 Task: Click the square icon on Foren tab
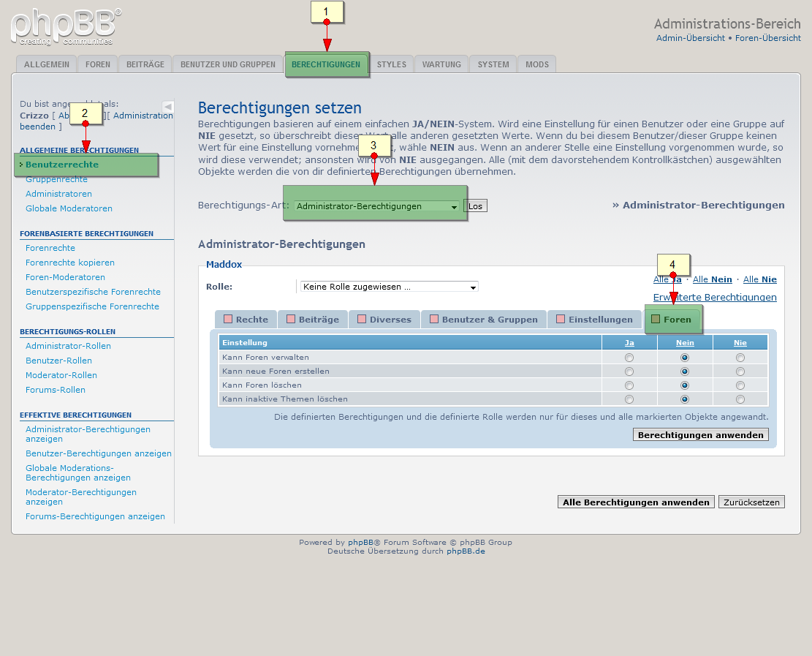click(x=655, y=320)
